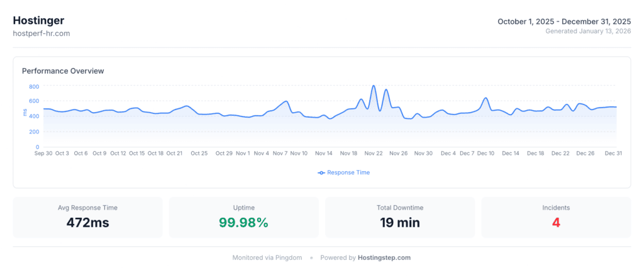Open the Incidents count showing 4
This screenshot has height=277, width=644.
pos(555,222)
